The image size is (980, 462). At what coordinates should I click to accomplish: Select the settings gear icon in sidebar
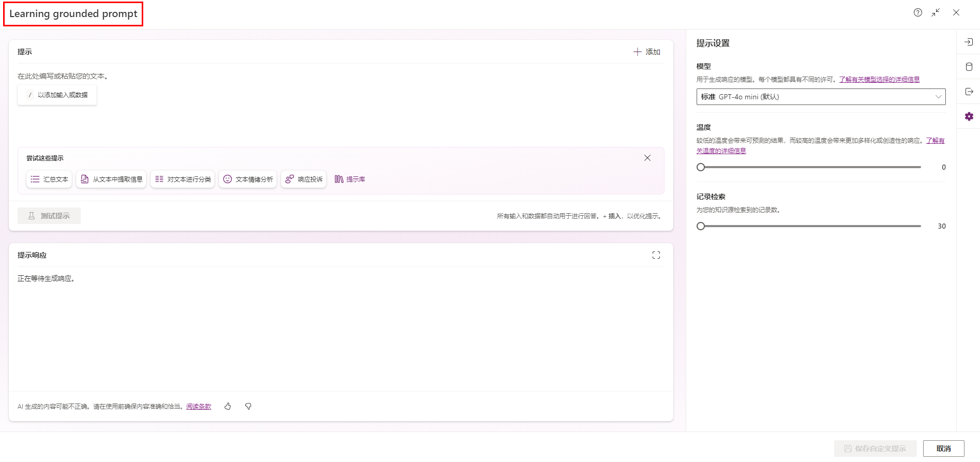pos(969,116)
